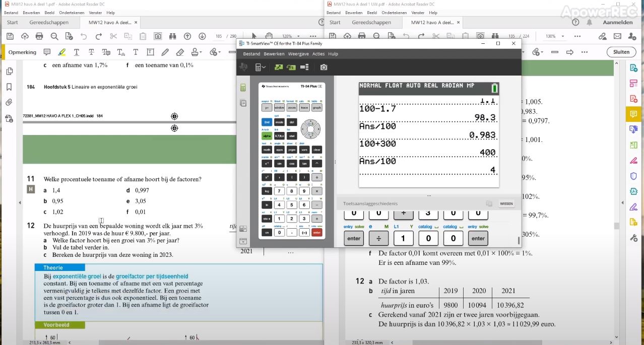Viewport: 644px width, 345px height.
Task: Click the Sluiten button
Action: tap(621, 52)
